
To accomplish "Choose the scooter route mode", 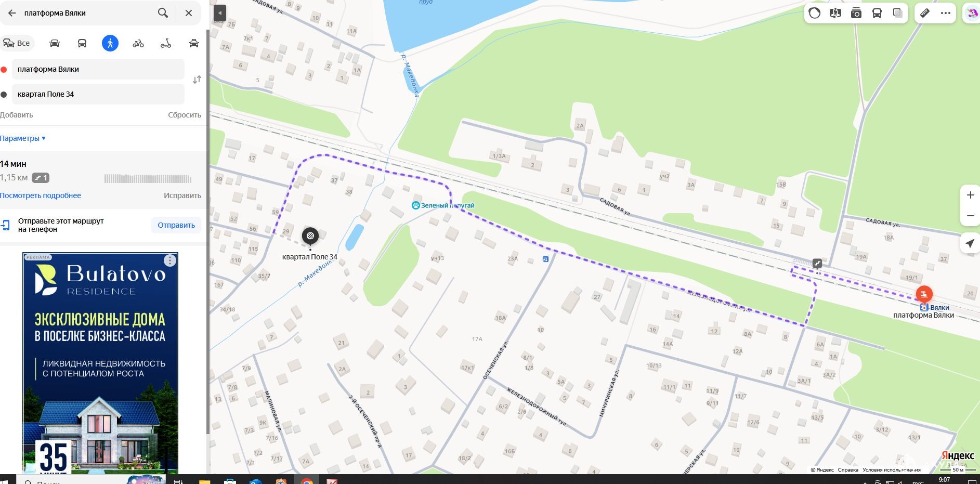I will point(166,43).
